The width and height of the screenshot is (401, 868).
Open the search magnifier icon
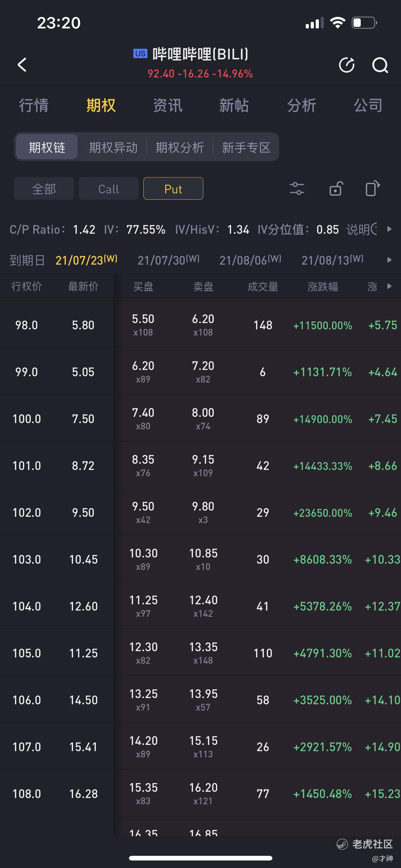point(380,65)
